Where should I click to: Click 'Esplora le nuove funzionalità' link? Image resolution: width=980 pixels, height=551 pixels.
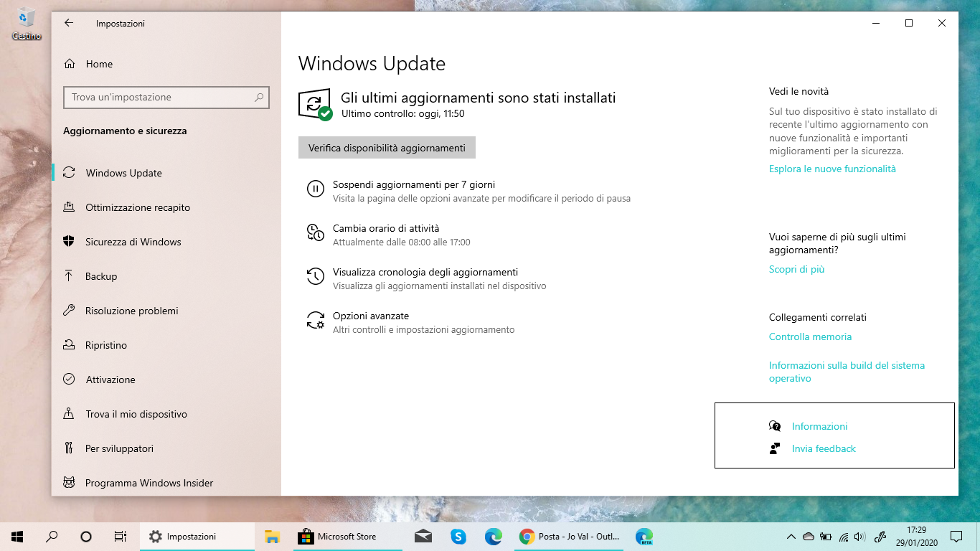click(x=832, y=169)
